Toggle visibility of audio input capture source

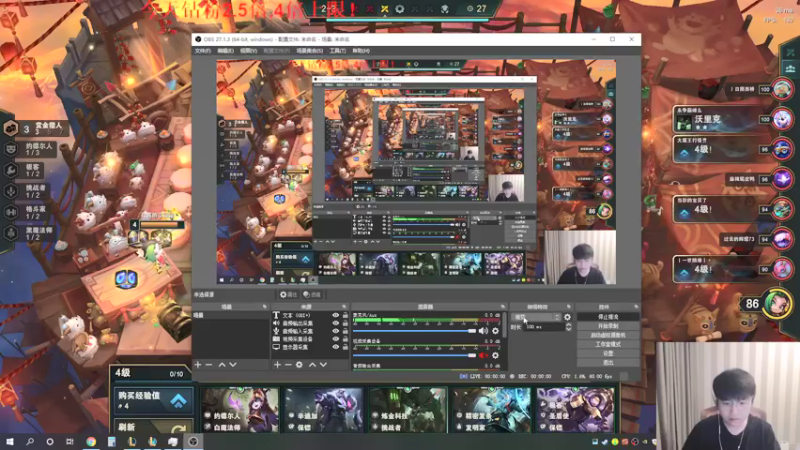336,331
